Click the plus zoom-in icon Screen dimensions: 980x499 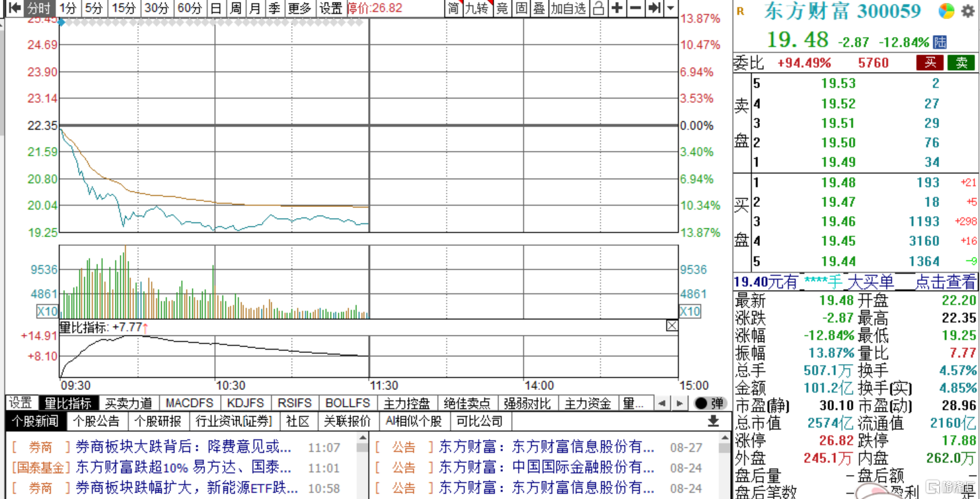[x=617, y=8]
